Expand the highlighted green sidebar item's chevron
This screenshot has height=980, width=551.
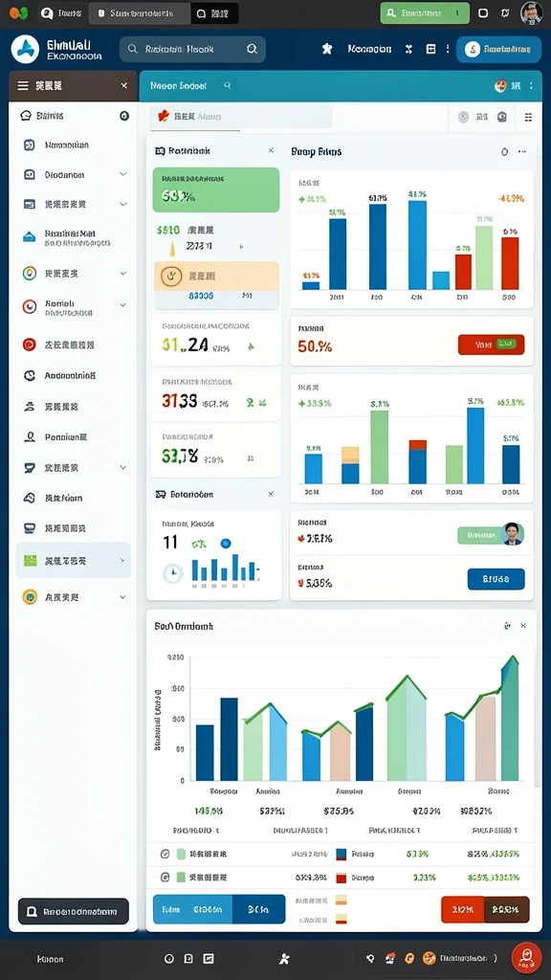121,561
